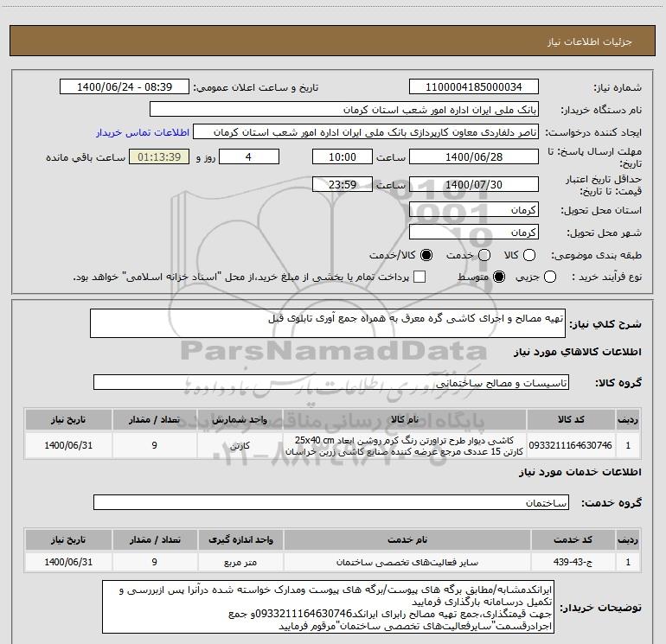
Task: Click the request creator field ناصر دلفاردی
Action: 366,132
